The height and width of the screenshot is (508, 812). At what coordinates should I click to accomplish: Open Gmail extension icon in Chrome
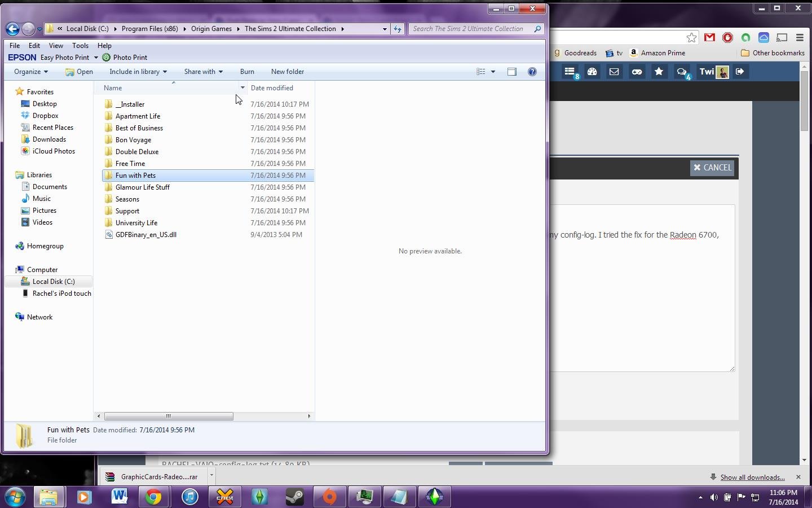(x=709, y=38)
